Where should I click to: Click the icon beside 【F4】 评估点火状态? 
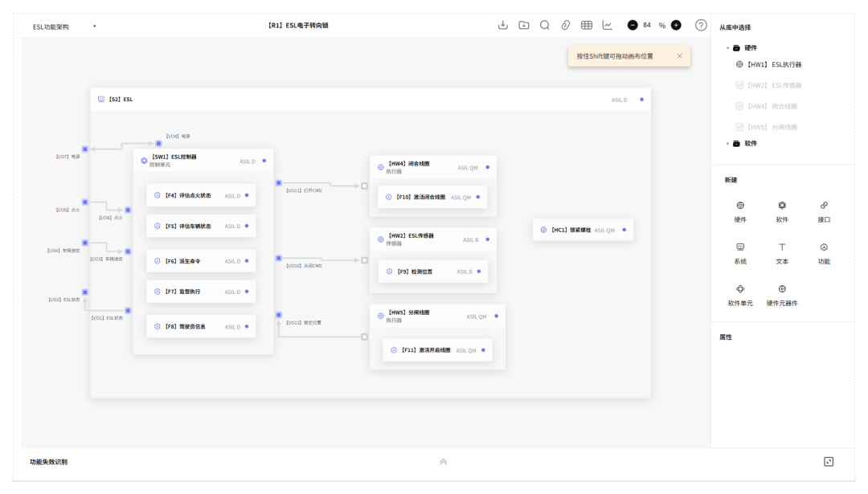pyautogui.click(x=158, y=195)
